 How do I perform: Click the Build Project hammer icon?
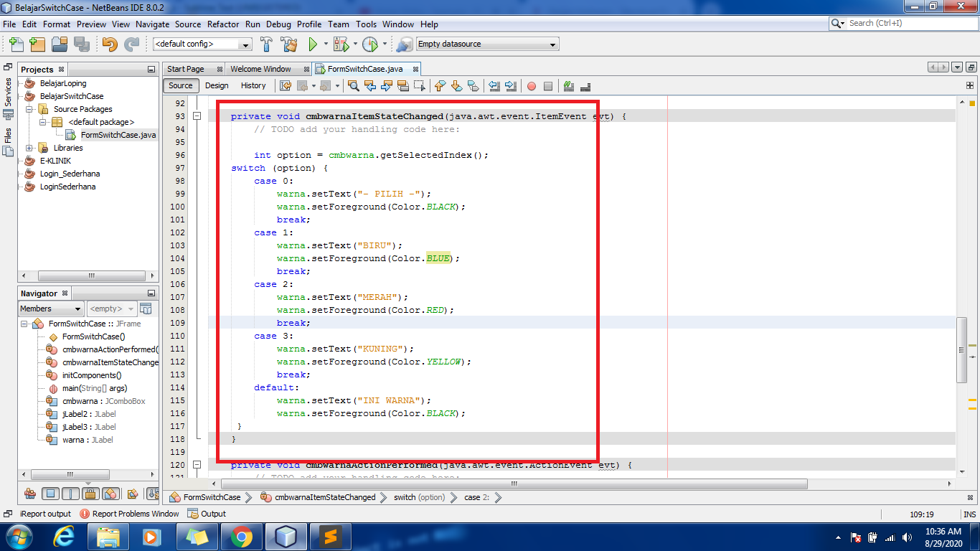pyautogui.click(x=266, y=44)
